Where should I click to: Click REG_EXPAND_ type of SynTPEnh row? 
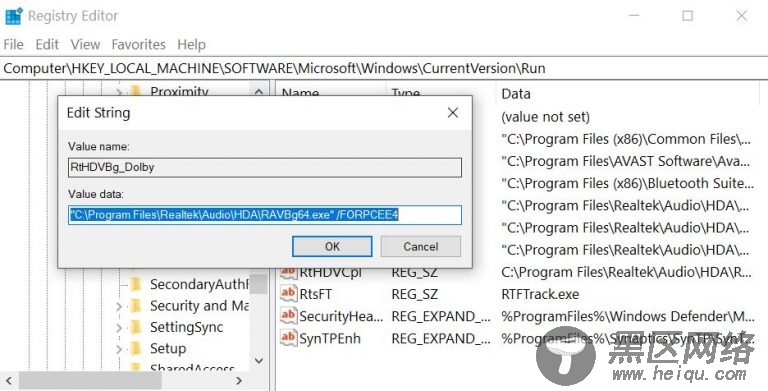tap(440, 338)
